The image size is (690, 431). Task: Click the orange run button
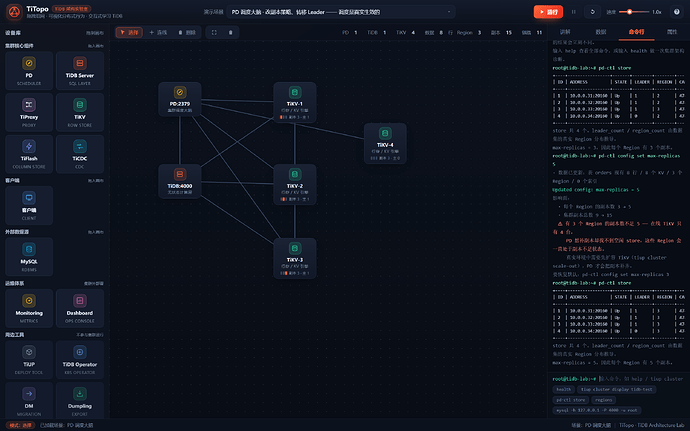click(548, 12)
